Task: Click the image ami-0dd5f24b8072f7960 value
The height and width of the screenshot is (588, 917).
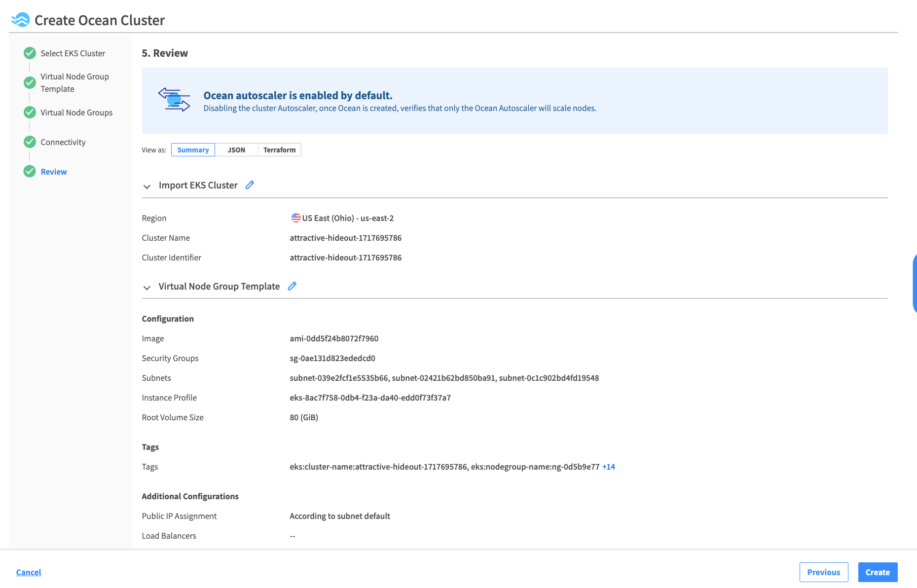Action: coord(334,338)
